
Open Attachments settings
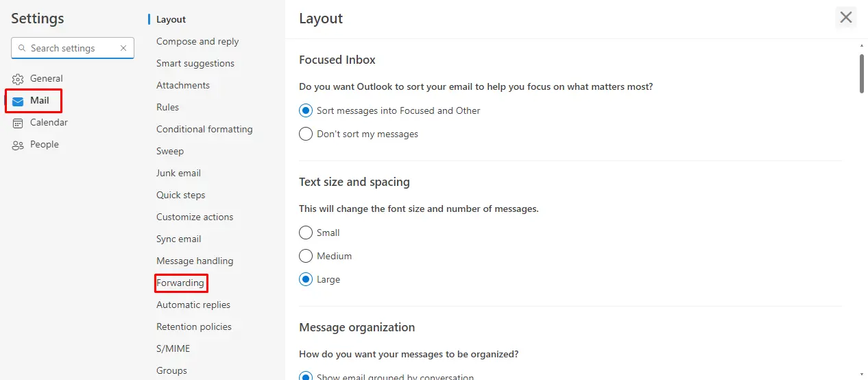click(x=183, y=86)
